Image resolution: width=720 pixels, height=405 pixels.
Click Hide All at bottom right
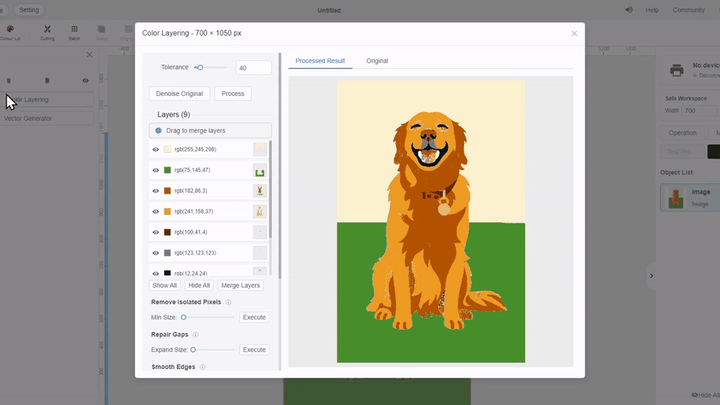tap(705, 395)
